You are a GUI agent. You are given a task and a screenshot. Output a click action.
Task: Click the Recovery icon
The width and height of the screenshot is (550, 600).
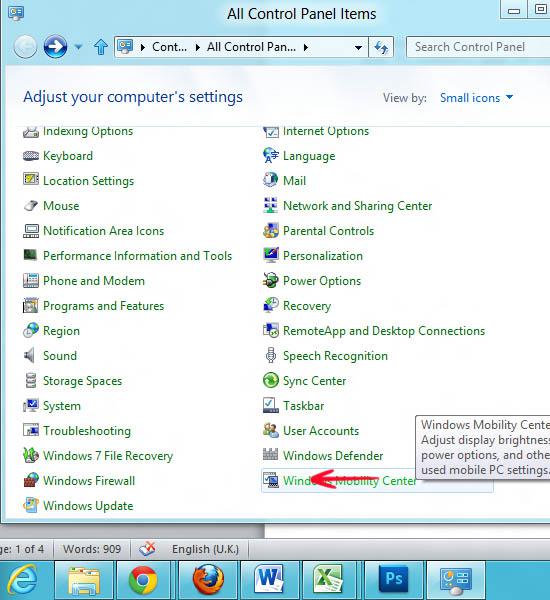click(271, 305)
